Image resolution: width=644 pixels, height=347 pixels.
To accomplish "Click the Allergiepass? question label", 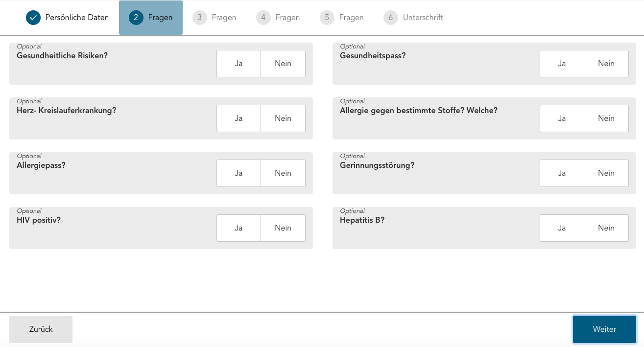I will point(41,165).
